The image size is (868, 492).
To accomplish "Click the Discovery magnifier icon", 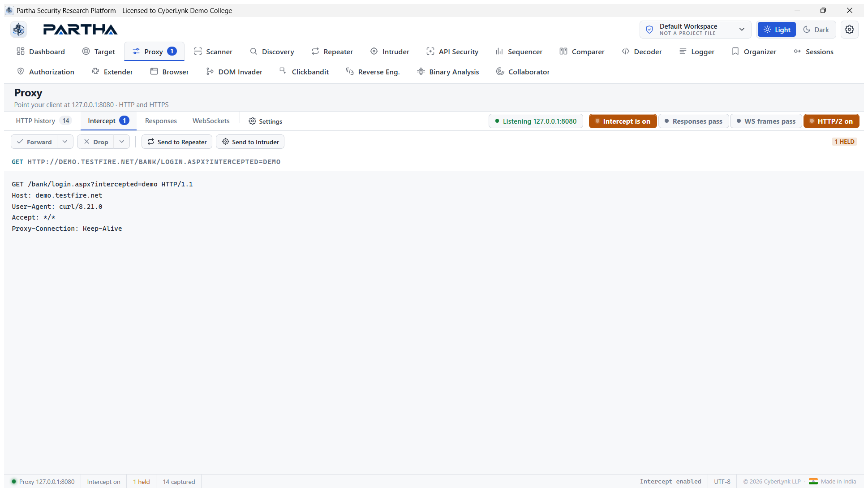I will coord(254,52).
